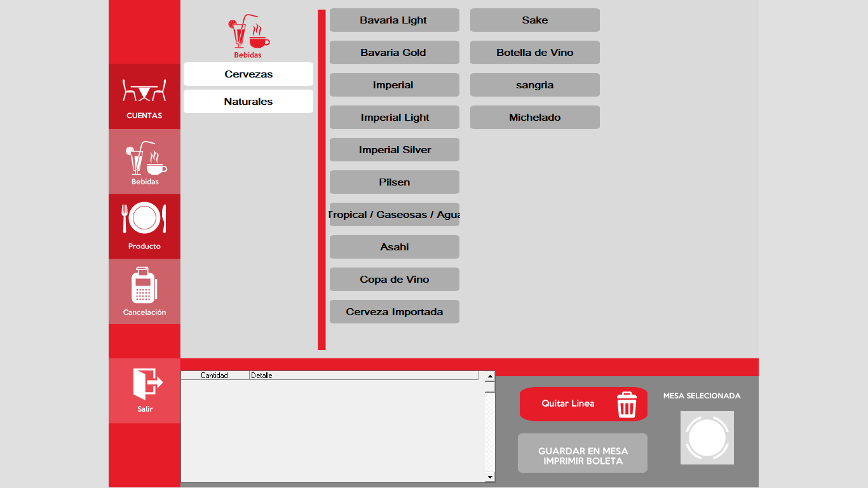Click the Detalle column header
Viewport: 868px width, 488px height.
click(362, 376)
